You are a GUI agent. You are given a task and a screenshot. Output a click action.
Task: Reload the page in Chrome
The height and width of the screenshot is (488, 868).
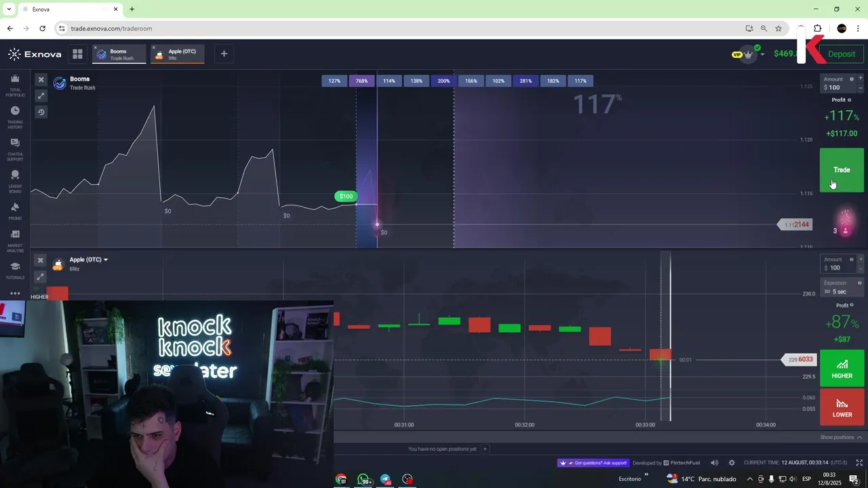pos(42,28)
